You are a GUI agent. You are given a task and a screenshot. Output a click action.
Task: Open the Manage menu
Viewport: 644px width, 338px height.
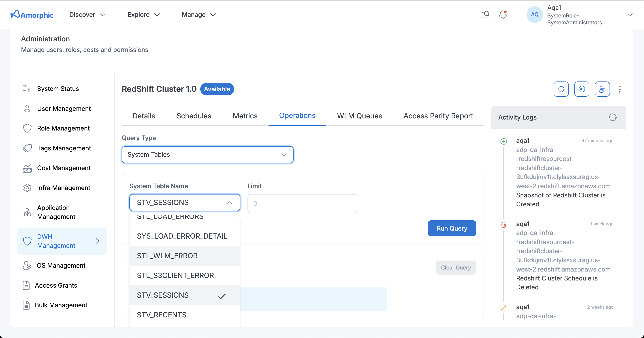(199, 15)
